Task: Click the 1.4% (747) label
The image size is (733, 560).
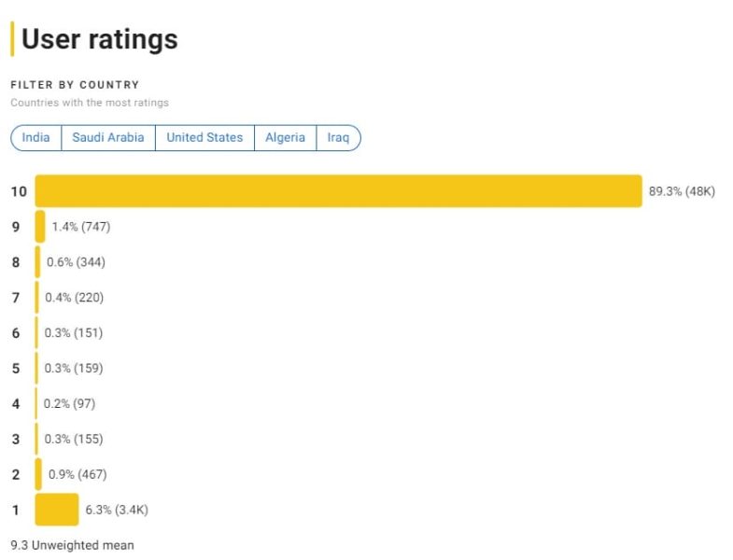Action: pos(81,227)
